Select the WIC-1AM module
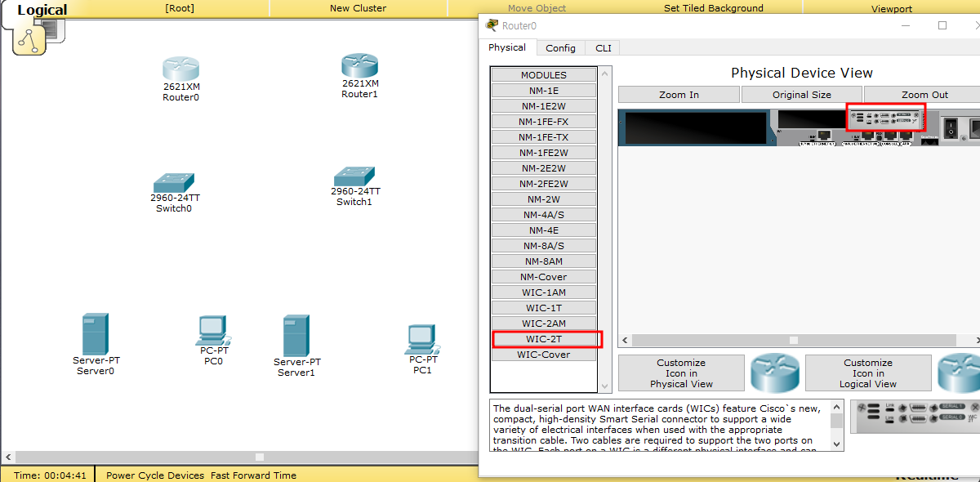980x482 pixels. (x=544, y=292)
